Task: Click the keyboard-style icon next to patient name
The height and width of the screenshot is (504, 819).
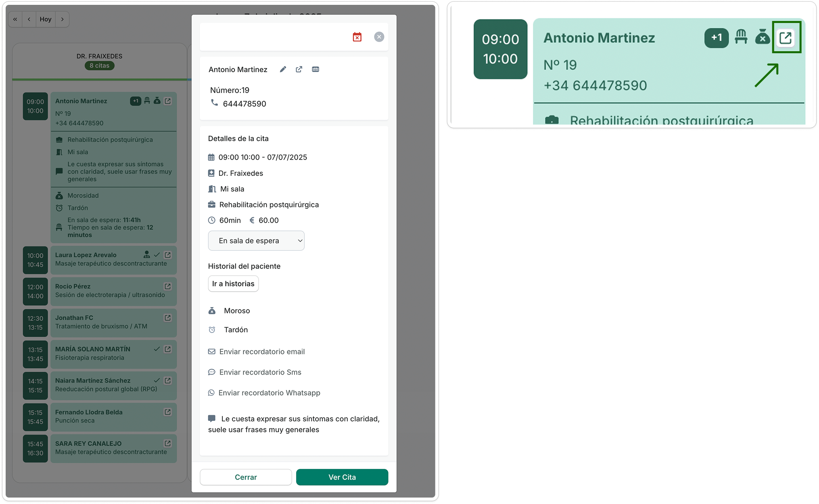Action: point(315,69)
